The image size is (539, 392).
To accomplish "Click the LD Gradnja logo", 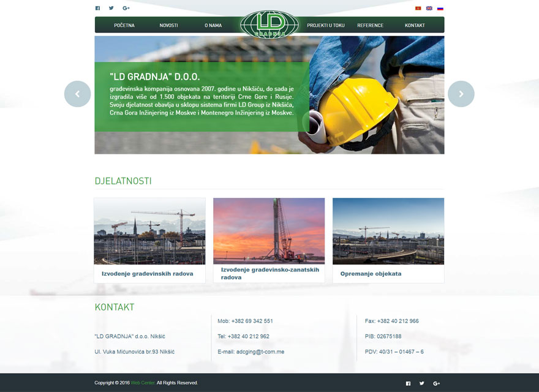I will 269,24.
